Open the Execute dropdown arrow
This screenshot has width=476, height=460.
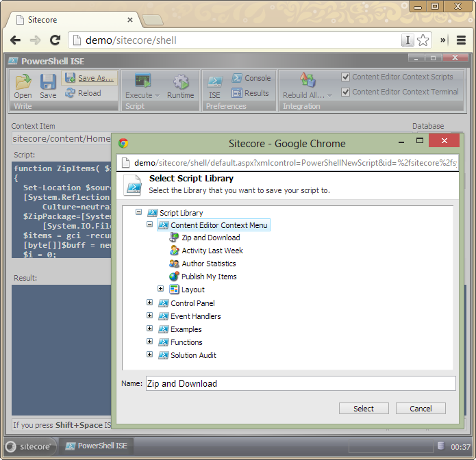[157, 96]
